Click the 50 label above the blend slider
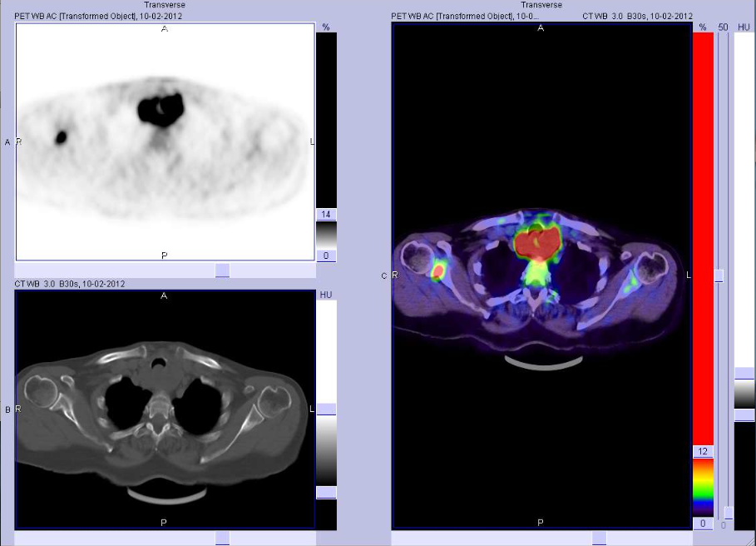Viewport: 756px width, 546px height. click(723, 27)
